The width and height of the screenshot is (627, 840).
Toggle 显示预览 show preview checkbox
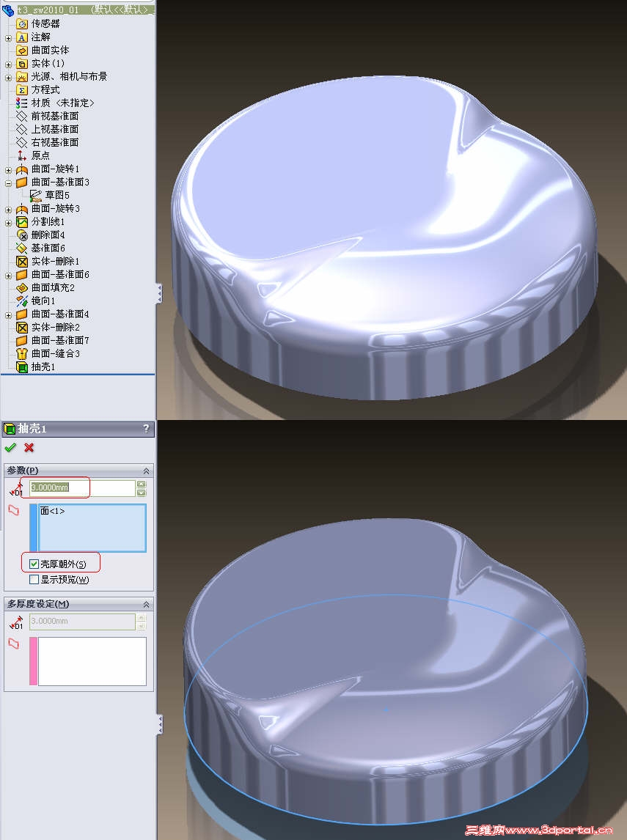pos(34,579)
